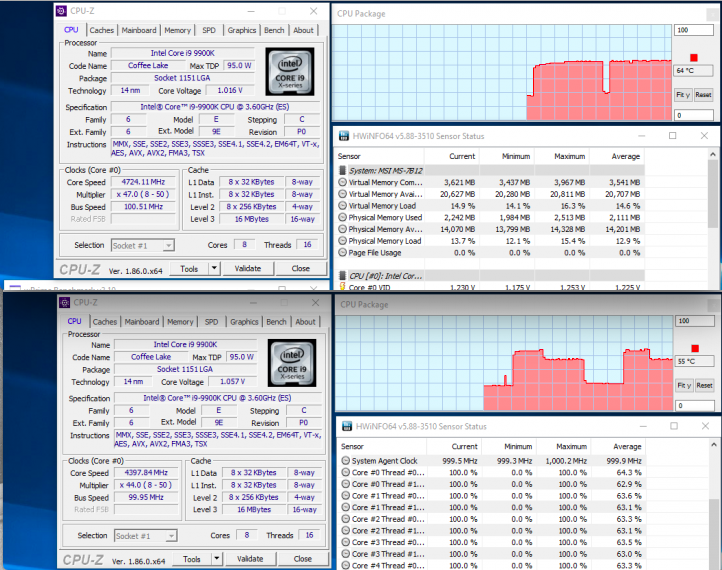The image size is (722, 570).
Task: Click minimum value field 0 in top graph
Action: tap(694, 115)
